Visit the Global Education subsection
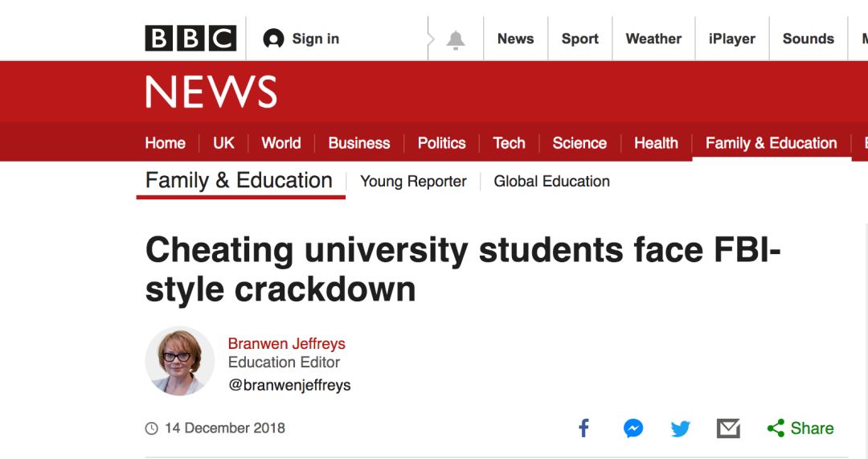 551,182
